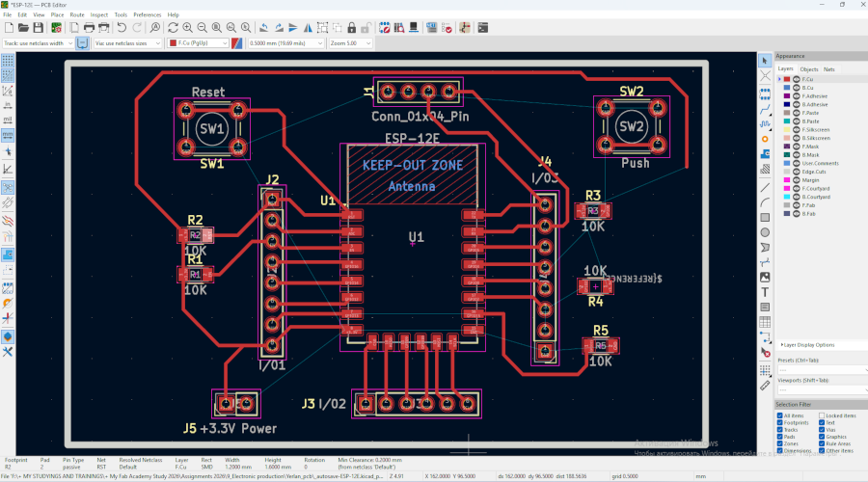Select the User.Comments layer row
This screenshot has height=482, width=868.
(x=821, y=163)
